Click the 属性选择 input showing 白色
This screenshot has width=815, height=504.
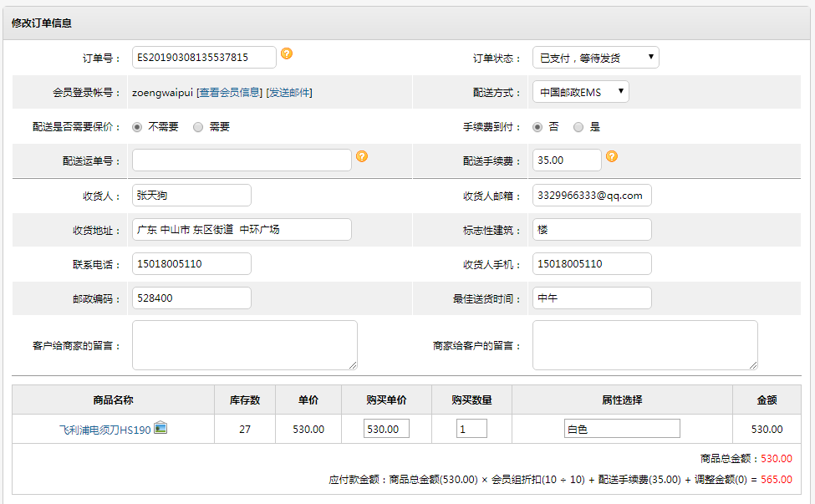pos(622,429)
